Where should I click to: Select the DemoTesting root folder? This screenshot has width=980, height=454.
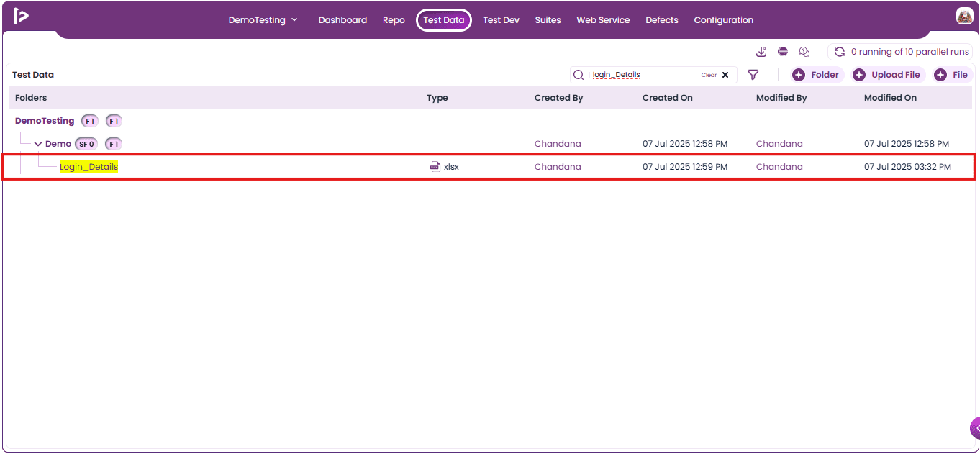(x=45, y=121)
